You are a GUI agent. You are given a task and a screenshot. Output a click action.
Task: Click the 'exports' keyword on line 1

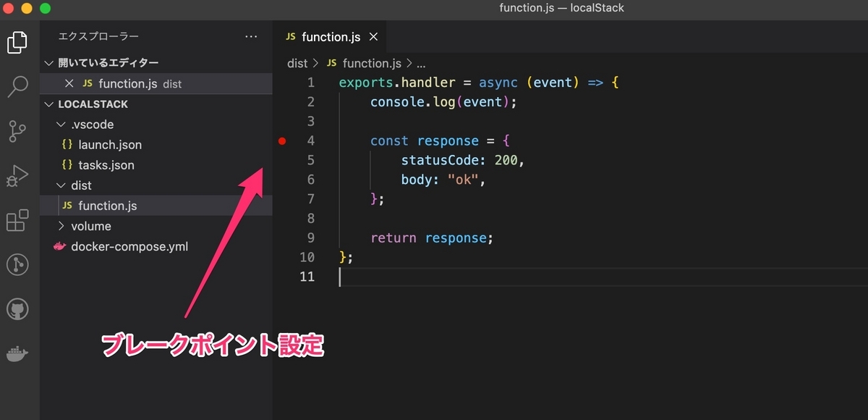coord(367,83)
